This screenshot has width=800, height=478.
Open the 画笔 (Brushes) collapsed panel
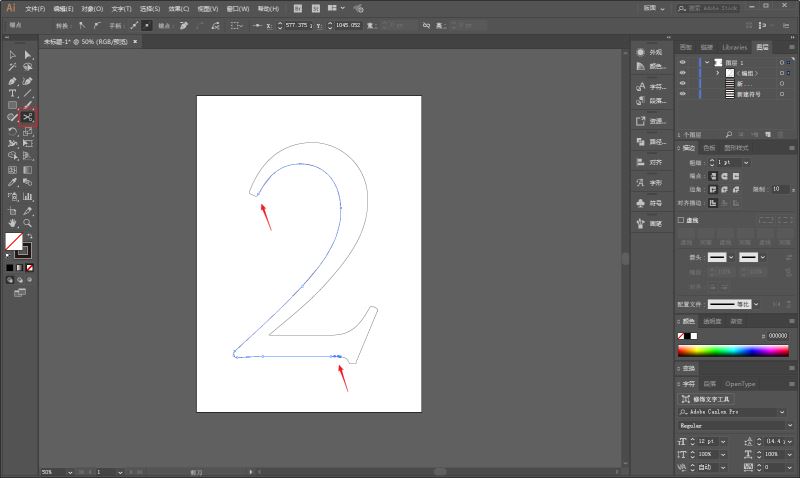(650, 223)
